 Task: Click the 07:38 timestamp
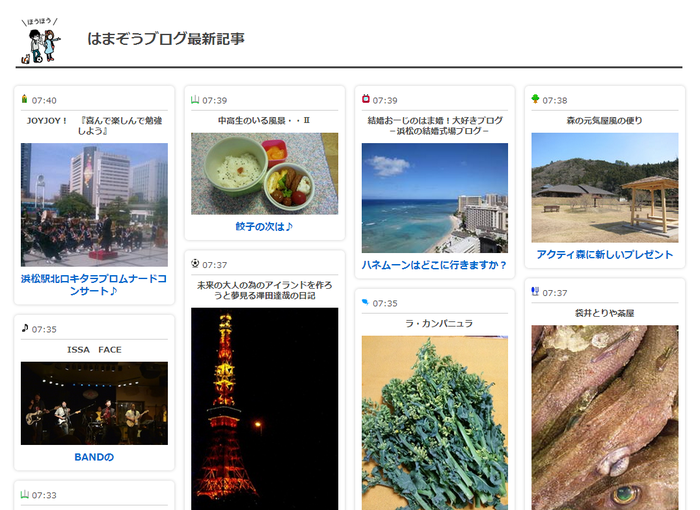[555, 100]
